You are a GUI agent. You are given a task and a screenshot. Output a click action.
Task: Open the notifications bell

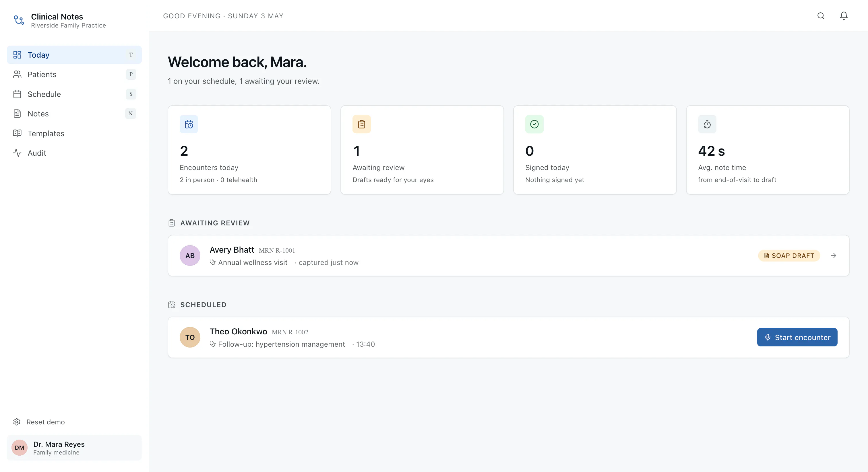(844, 16)
